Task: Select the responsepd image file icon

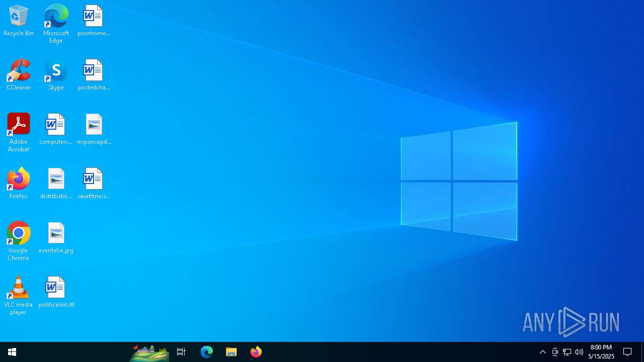Action: (94, 130)
